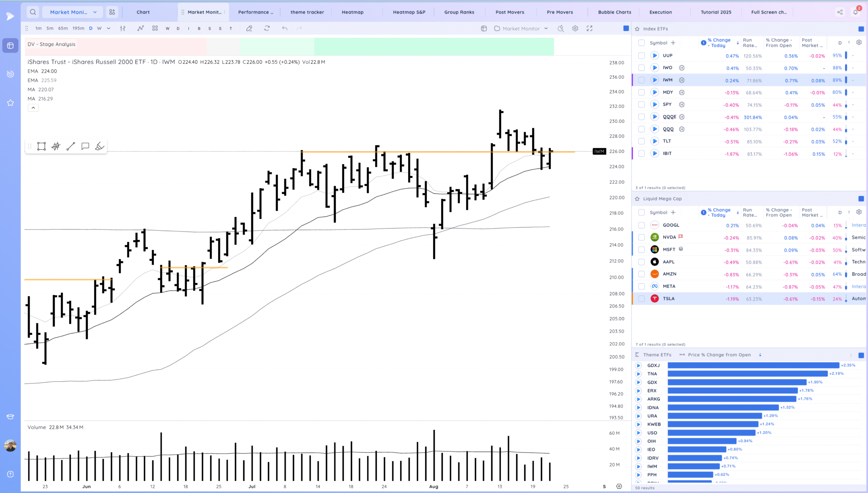Change Theme ETFs sort order arrows

[x=760, y=355]
